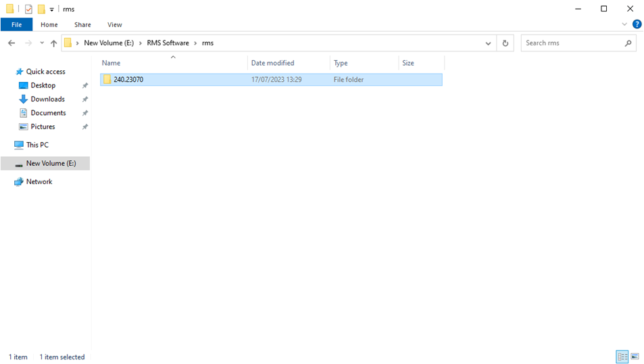Select Network in the navigation pane
Viewport: 644px width, 364px height.
tap(39, 181)
